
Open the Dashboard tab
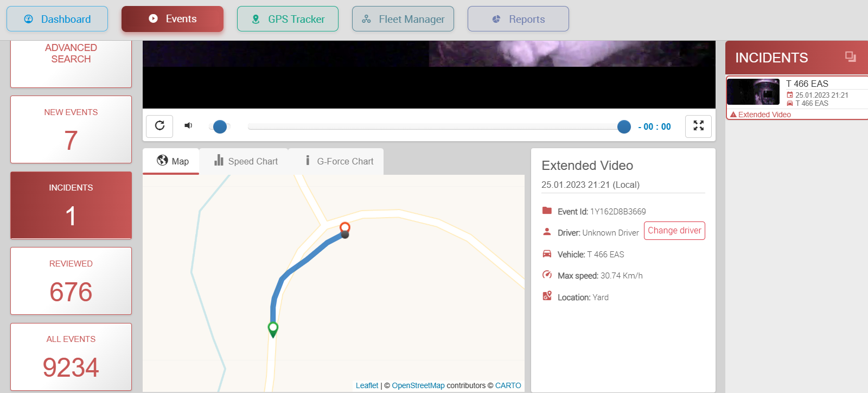pos(57,19)
